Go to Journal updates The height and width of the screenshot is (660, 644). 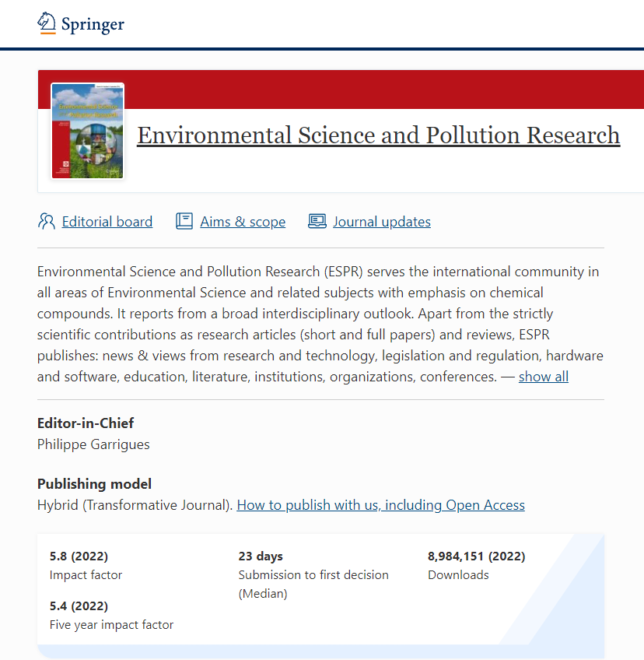click(382, 221)
